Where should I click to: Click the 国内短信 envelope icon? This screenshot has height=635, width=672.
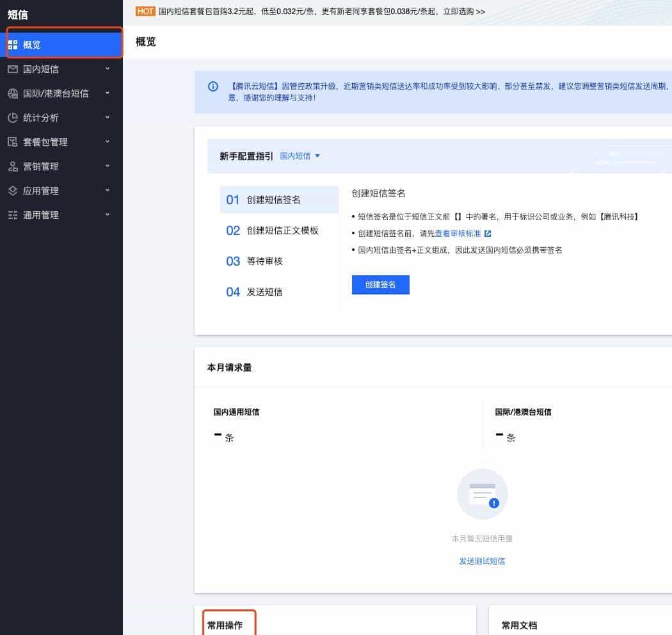tap(14, 68)
